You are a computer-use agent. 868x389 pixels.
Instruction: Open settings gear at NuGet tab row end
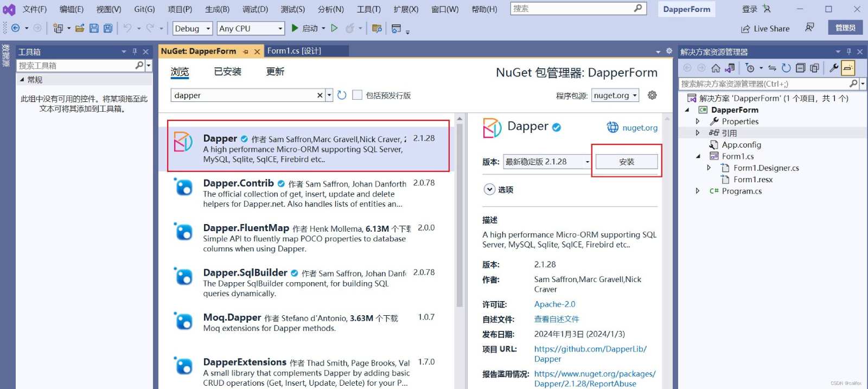pyautogui.click(x=669, y=51)
